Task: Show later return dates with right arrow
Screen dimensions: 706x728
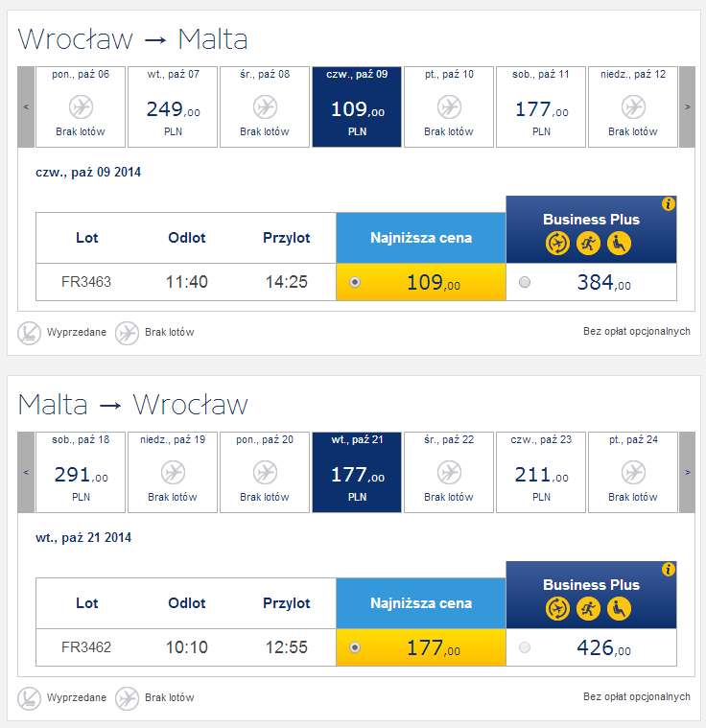Action: click(688, 472)
